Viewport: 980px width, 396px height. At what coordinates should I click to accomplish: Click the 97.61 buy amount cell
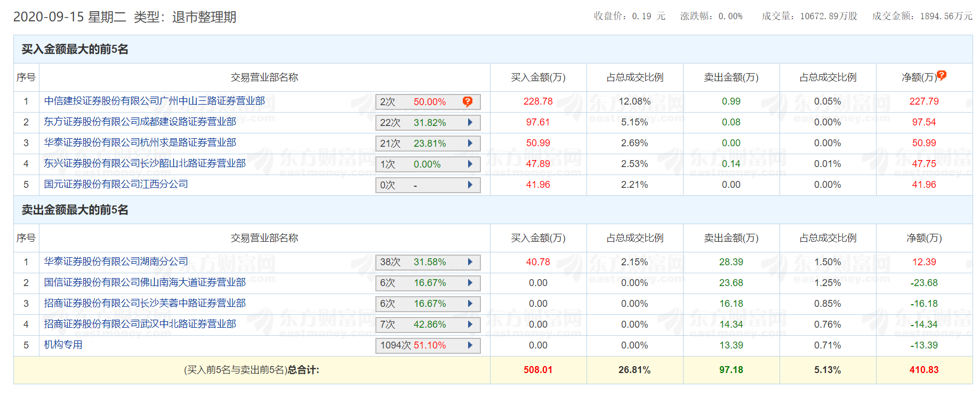pos(538,122)
